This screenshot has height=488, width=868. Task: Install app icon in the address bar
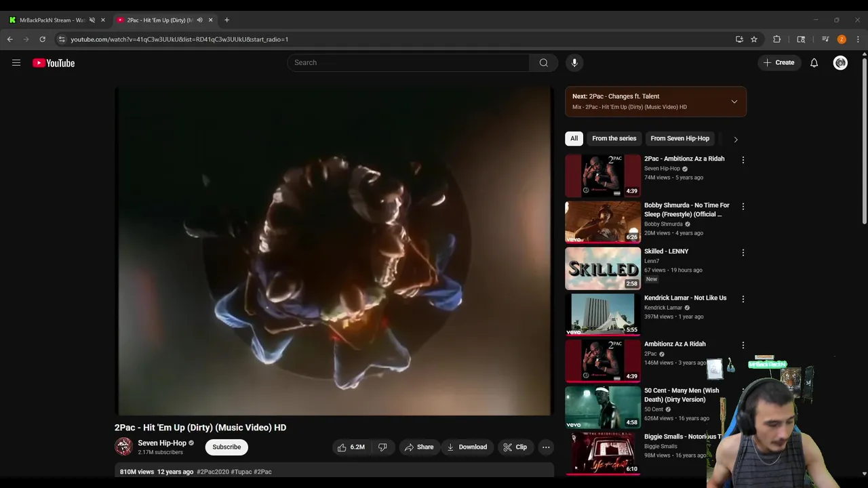pyautogui.click(x=739, y=39)
